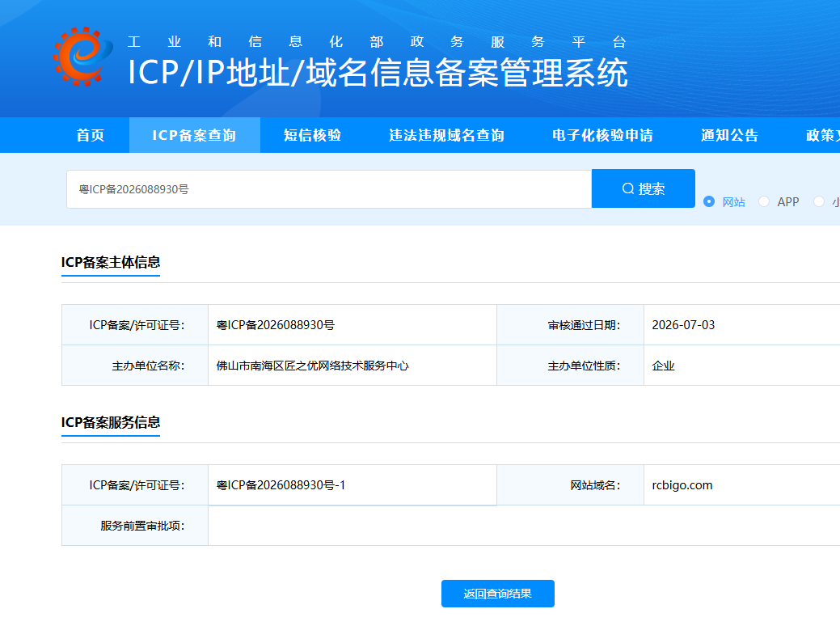The image size is (840, 630).
Task: Click the approval date 2026-07-03
Action: (x=683, y=325)
